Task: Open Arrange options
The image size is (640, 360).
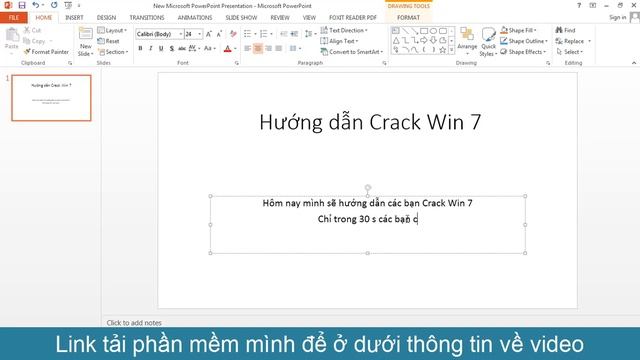Action: coord(467,41)
